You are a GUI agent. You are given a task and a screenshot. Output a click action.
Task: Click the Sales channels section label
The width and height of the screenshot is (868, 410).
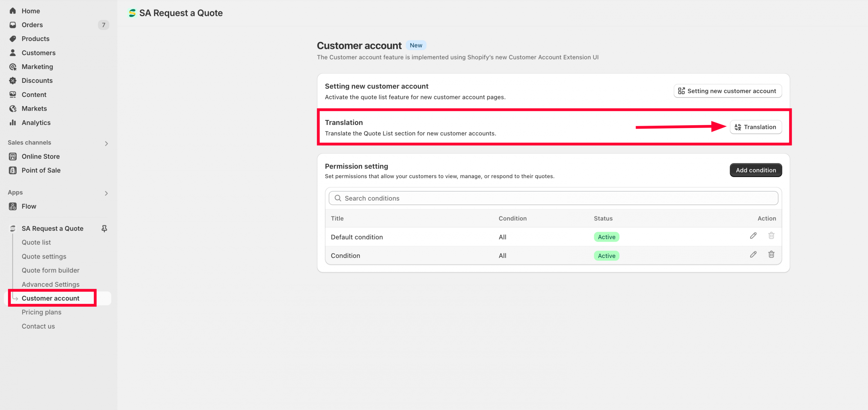pos(29,143)
